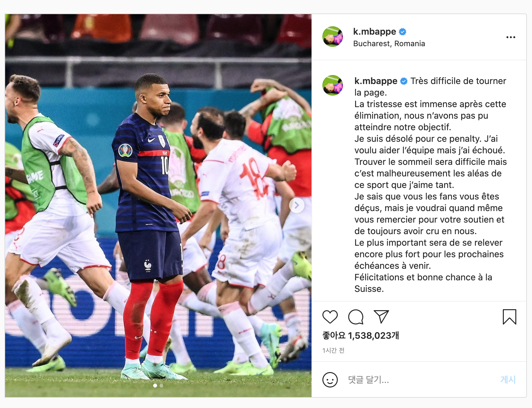Click the main post photo

(x=158, y=205)
